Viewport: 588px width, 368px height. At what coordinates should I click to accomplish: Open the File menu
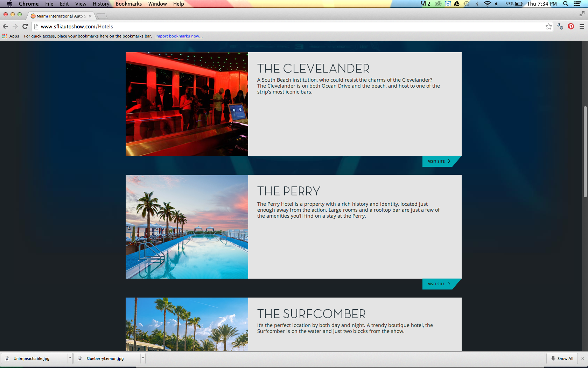tap(49, 4)
